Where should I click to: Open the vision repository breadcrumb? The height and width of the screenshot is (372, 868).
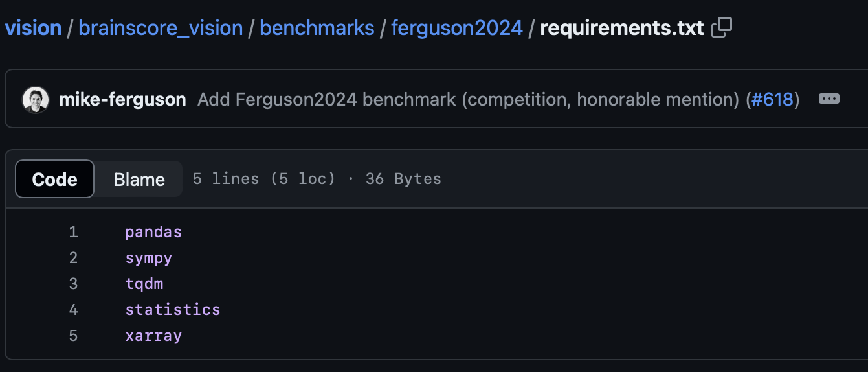point(34,28)
